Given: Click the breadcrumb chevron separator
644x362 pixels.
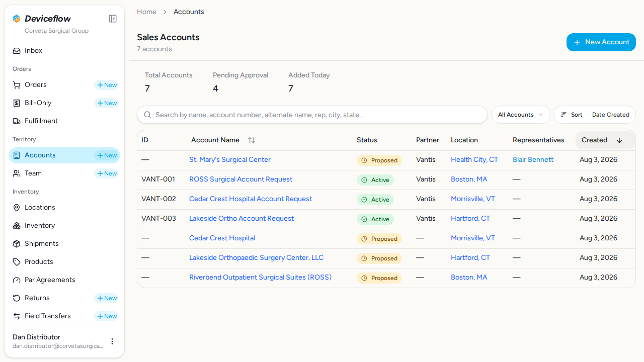Looking at the screenshot, I should pos(165,12).
